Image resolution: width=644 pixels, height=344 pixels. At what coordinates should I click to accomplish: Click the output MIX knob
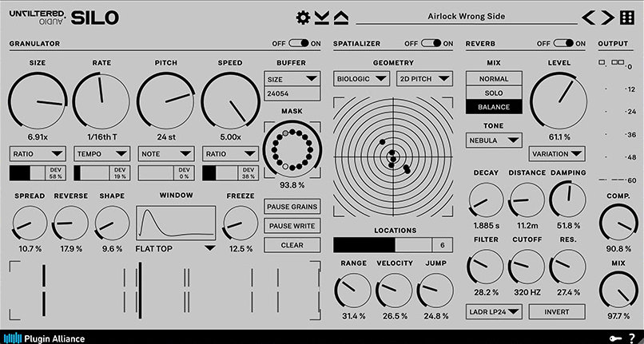tap(618, 291)
